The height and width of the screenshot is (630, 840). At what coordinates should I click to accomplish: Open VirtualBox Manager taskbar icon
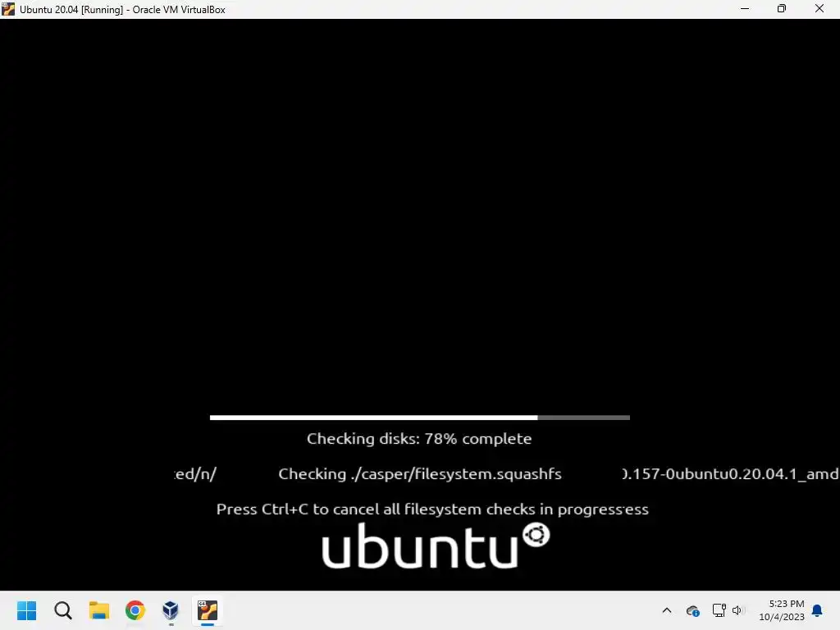[x=171, y=610]
